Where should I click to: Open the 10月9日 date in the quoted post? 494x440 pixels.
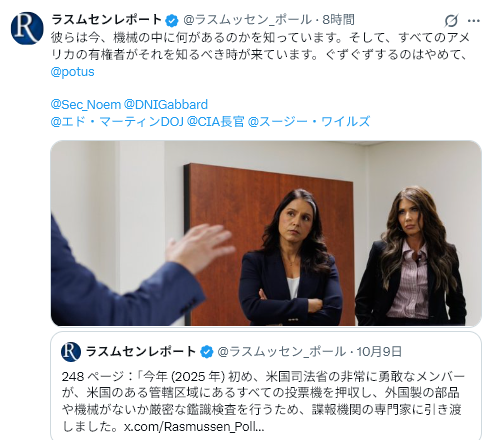click(379, 352)
